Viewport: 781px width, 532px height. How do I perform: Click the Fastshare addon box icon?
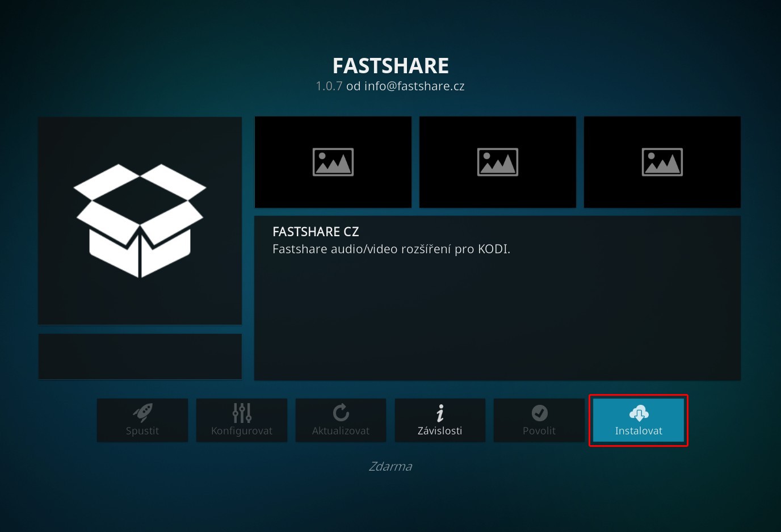140,221
